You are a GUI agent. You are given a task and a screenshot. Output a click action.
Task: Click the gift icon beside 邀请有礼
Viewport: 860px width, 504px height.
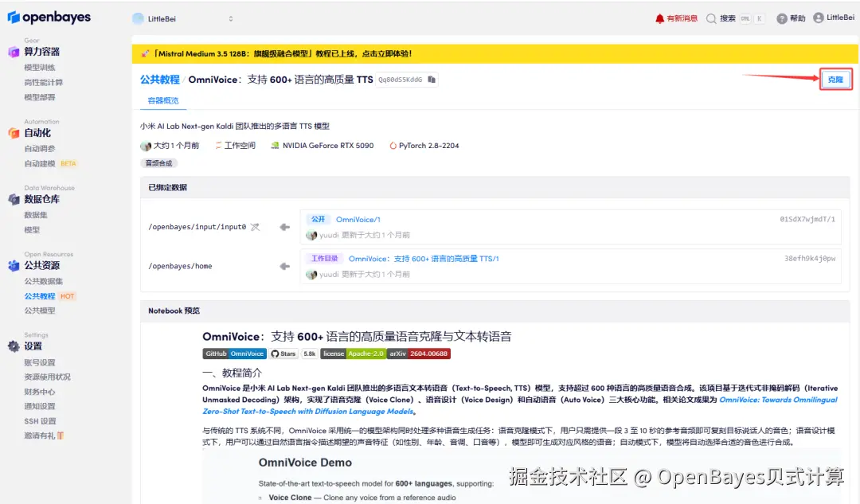coord(61,436)
